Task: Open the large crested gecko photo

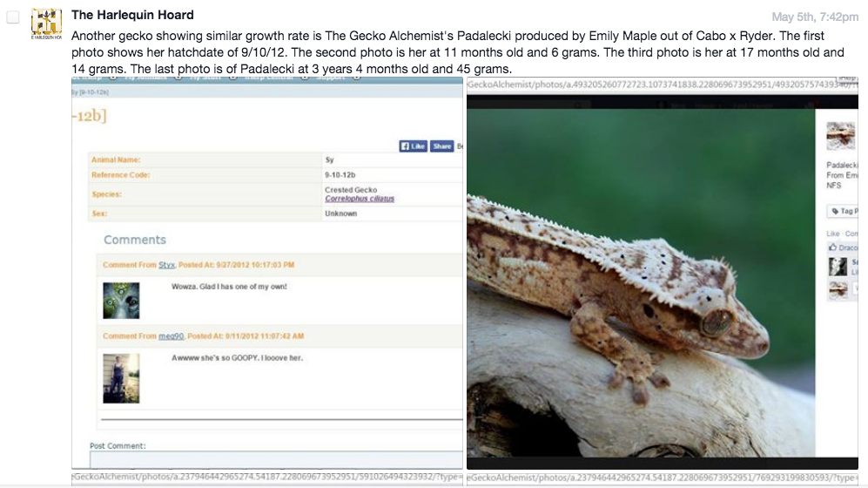Action: coord(641,283)
